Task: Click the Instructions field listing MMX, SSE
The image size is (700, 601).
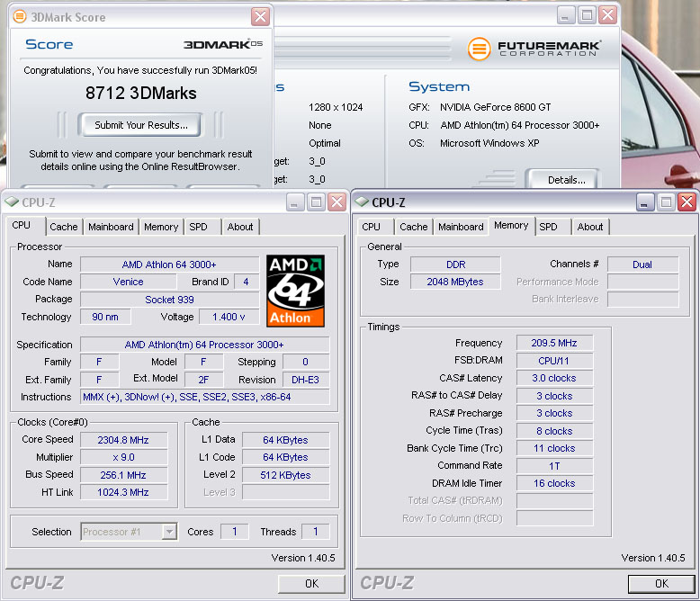Action: (x=205, y=397)
